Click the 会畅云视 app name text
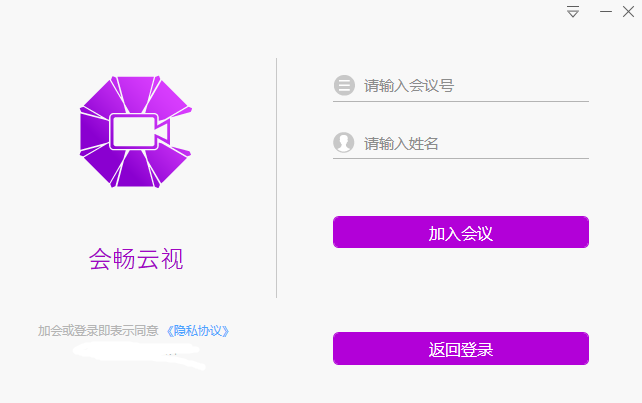The width and height of the screenshot is (642, 403). tap(136, 259)
